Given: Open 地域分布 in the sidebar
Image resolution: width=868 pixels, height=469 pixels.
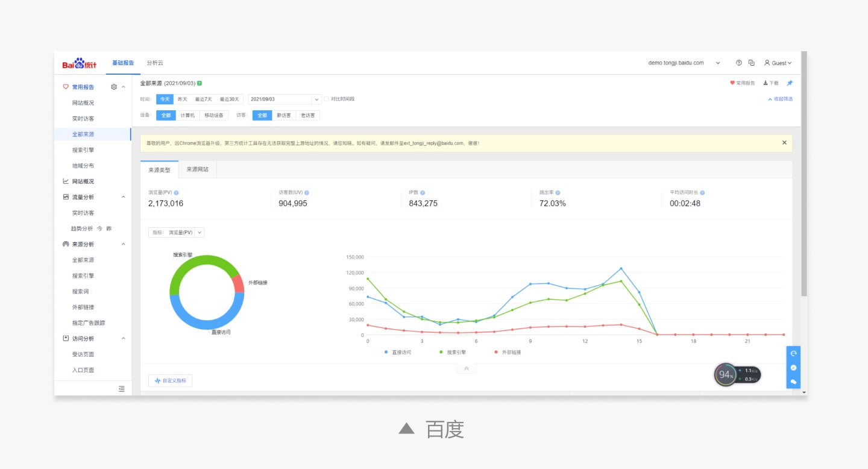Looking at the screenshot, I should [83, 166].
